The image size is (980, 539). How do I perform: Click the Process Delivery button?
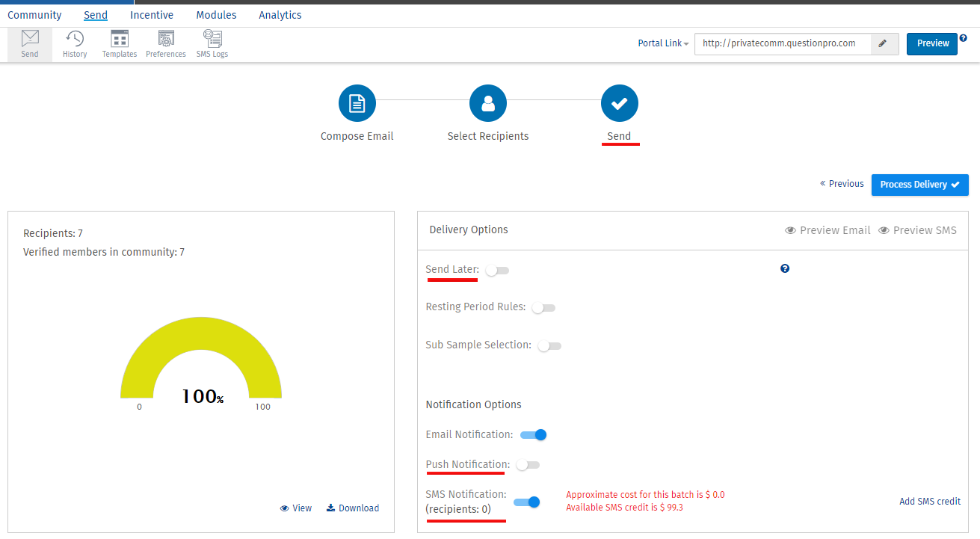pos(919,185)
